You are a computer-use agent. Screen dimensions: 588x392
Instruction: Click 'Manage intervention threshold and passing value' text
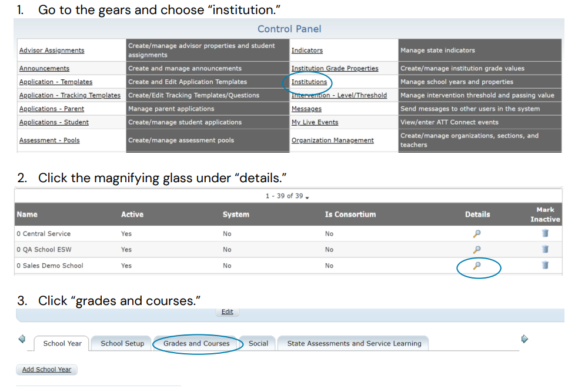[x=477, y=95]
